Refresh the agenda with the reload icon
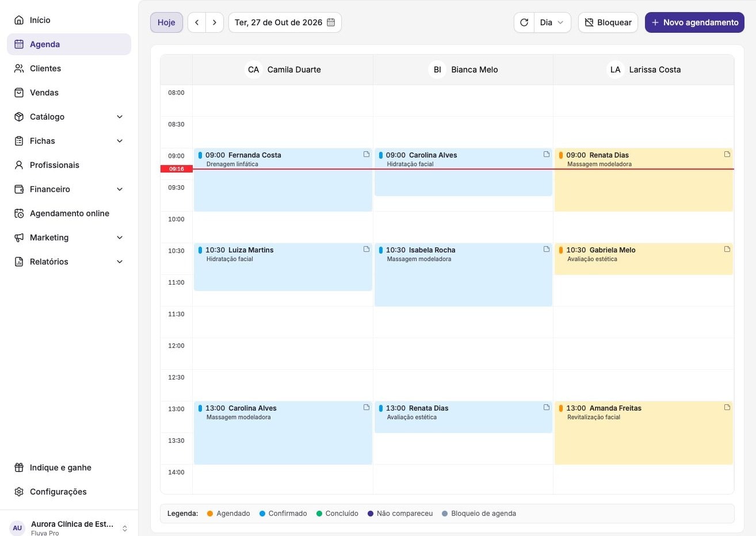756x536 pixels. [x=524, y=22]
